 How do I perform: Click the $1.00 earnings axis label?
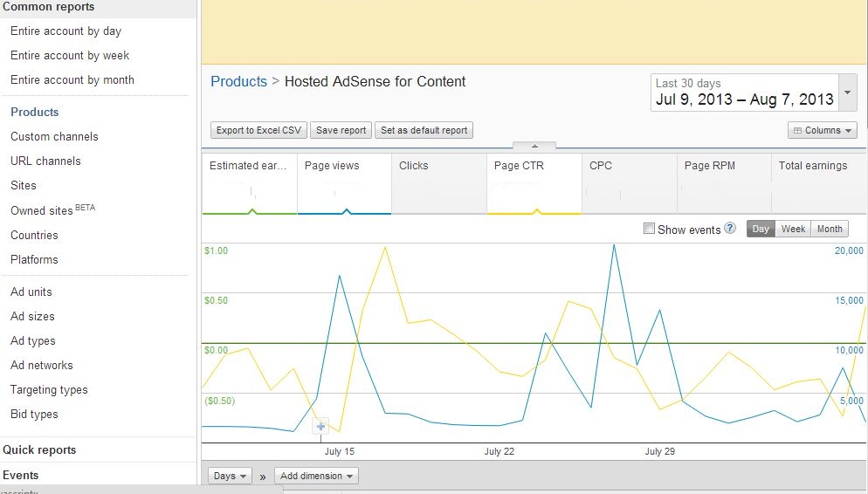(216, 250)
